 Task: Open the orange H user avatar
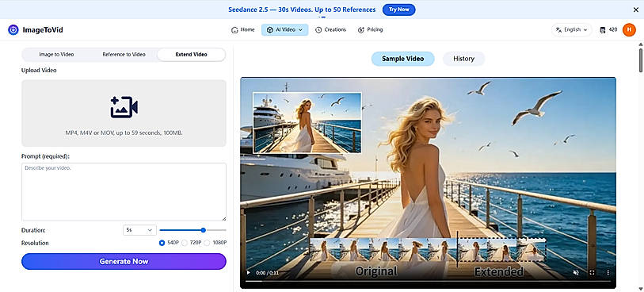(x=629, y=29)
